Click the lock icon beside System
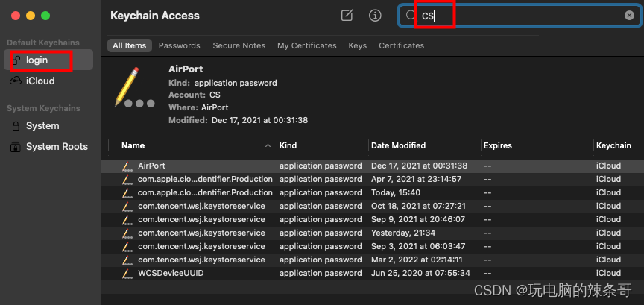 pos(16,126)
